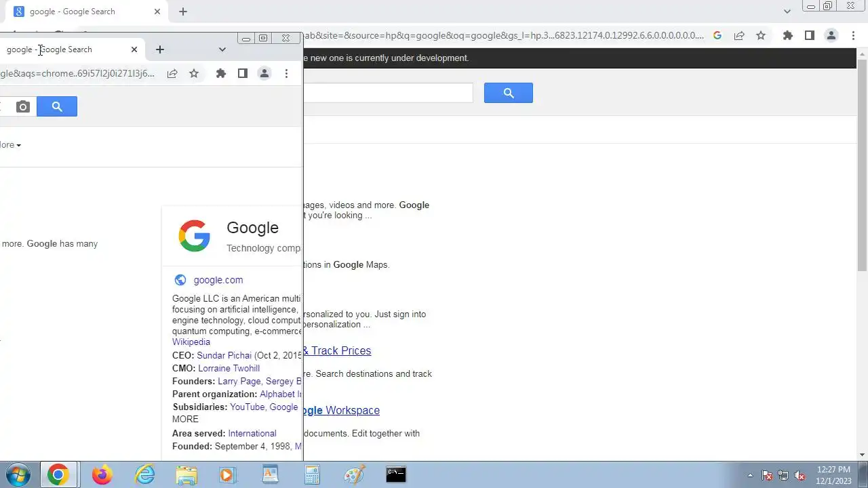Open the Lorraine Twohill CMO link
Screen dimensions: 868x488
229,369
